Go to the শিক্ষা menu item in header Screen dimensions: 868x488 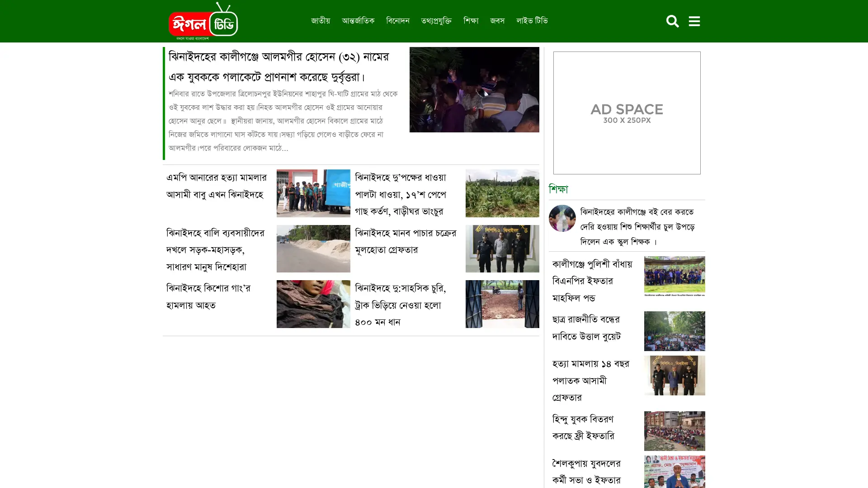pos(471,21)
